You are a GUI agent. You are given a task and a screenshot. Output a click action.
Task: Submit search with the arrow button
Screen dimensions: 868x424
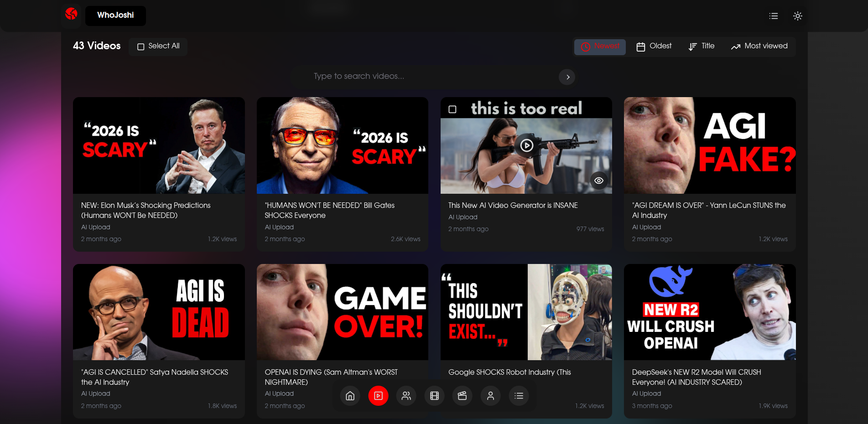tap(567, 77)
